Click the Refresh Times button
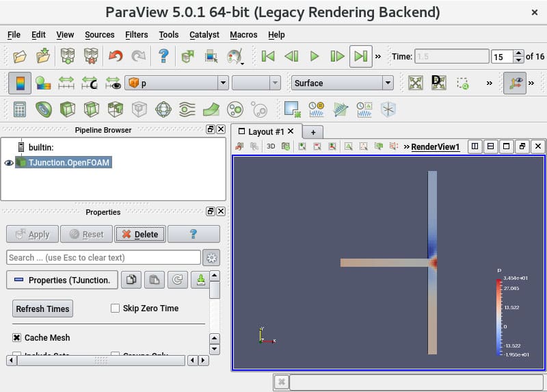 (x=42, y=309)
